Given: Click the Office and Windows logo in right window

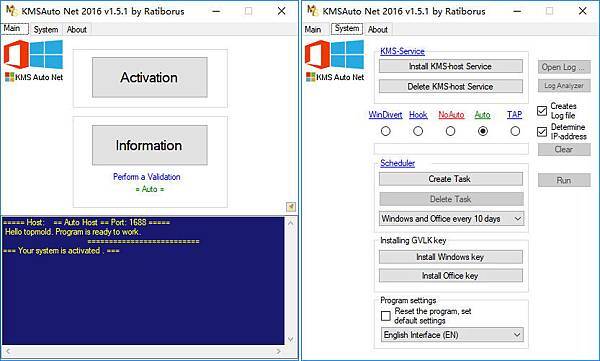Looking at the screenshot, I should tap(334, 55).
